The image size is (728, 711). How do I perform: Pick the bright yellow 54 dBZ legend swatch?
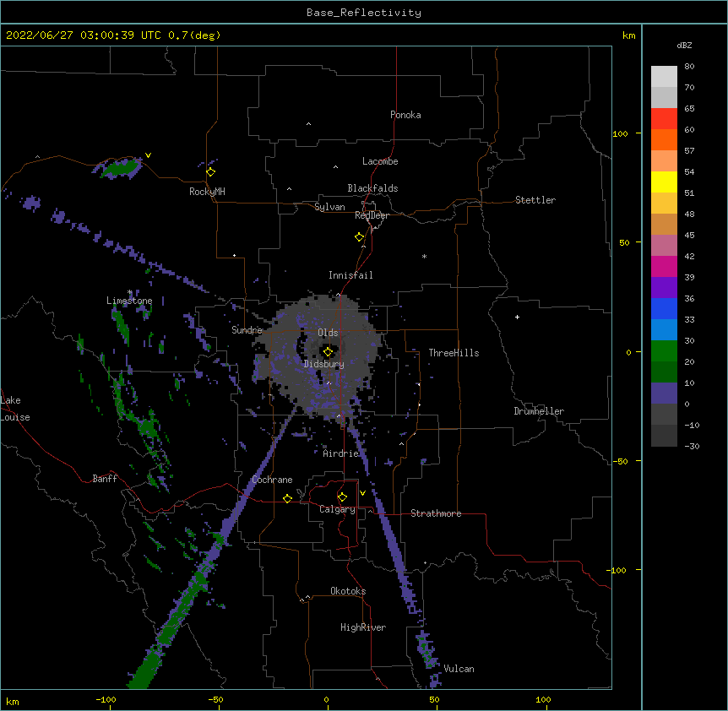pyautogui.click(x=664, y=182)
